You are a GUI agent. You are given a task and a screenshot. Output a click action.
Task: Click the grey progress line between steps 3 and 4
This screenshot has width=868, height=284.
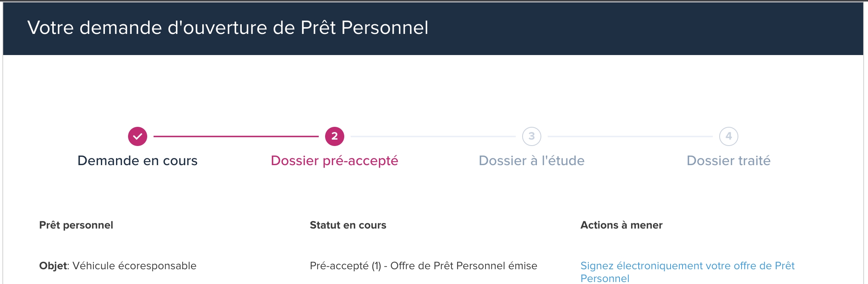(x=630, y=136)
